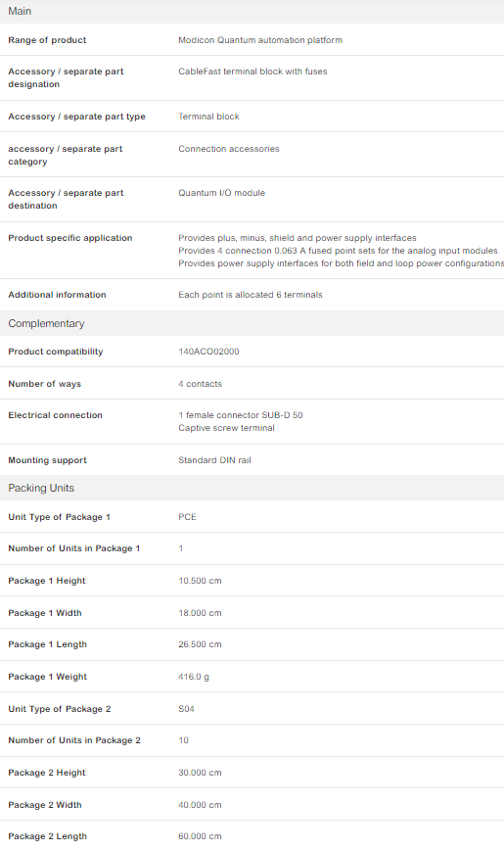
Task: Collapse the Packing Units section header
Action: pos(252,488)
